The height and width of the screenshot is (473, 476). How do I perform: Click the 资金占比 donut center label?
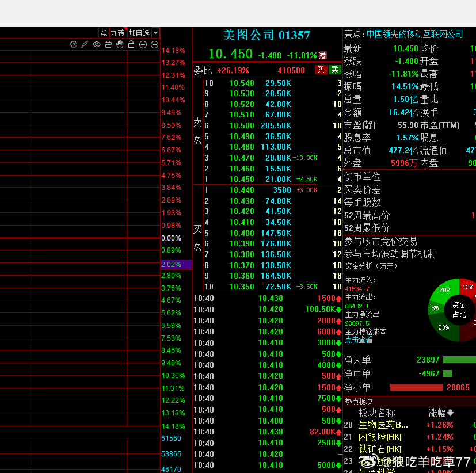[459, 310]
